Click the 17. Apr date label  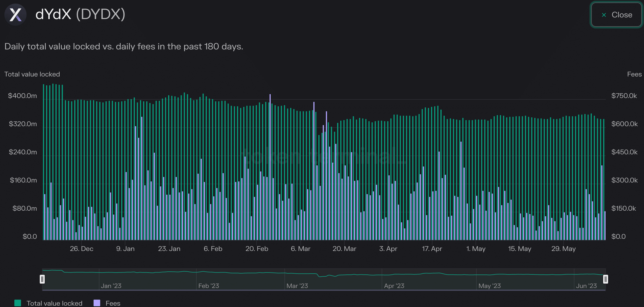(x=432, y=249)
